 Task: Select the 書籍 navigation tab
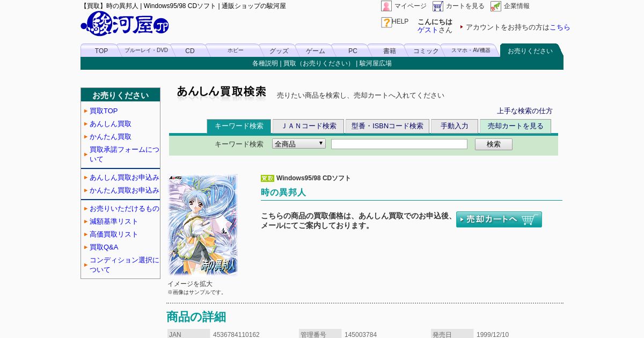click(390, 51)
